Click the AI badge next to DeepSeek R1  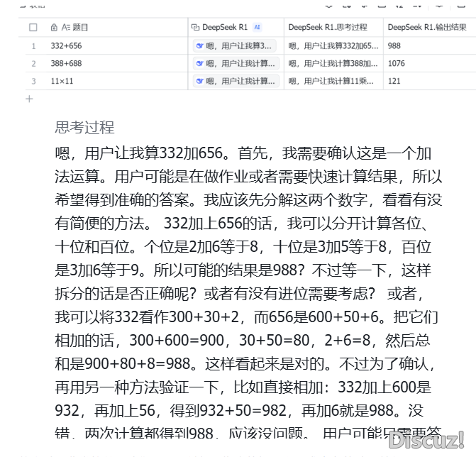257,28
